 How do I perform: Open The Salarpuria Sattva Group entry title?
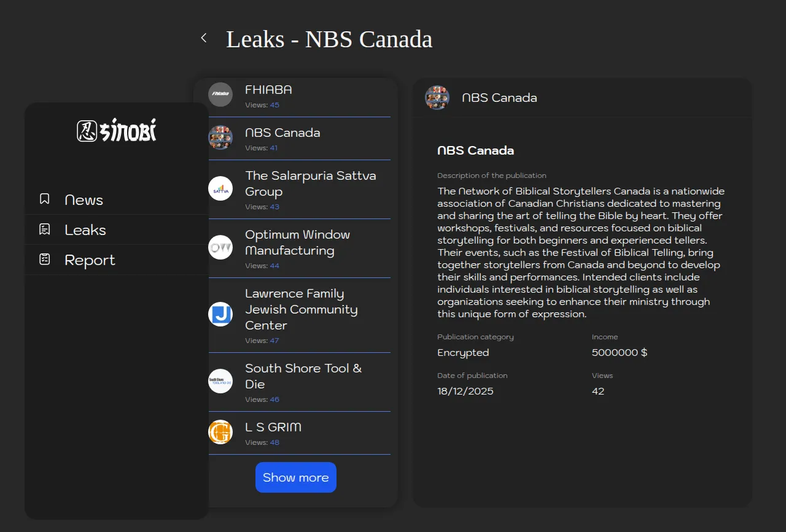[310, 183]
